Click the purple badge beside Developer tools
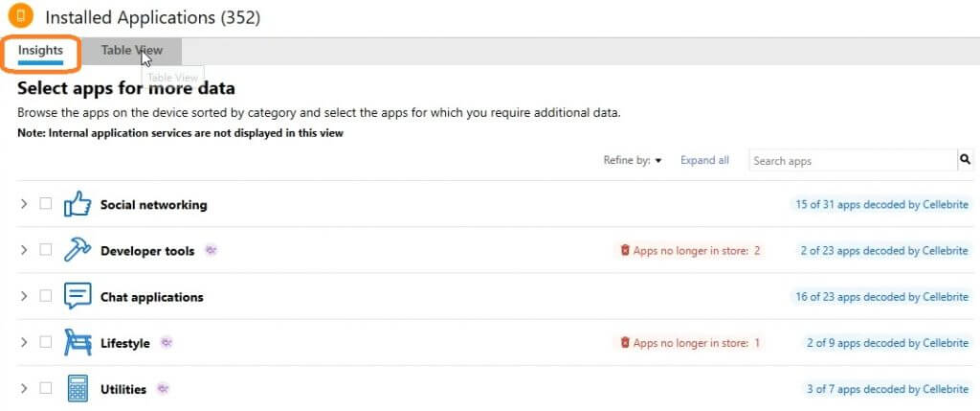Image resolution: width=980 pixels, height=411 pixels. click(x=211, y=251)
